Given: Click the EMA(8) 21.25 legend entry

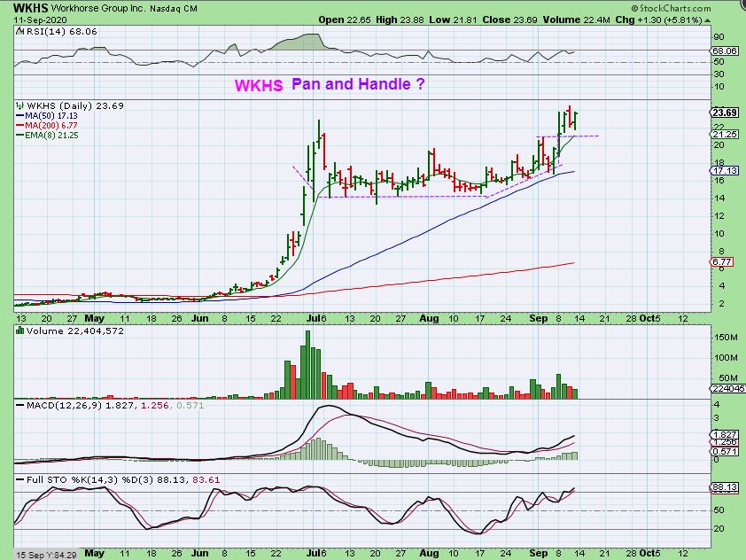Looking at the screenshot, I should point(47,135).
